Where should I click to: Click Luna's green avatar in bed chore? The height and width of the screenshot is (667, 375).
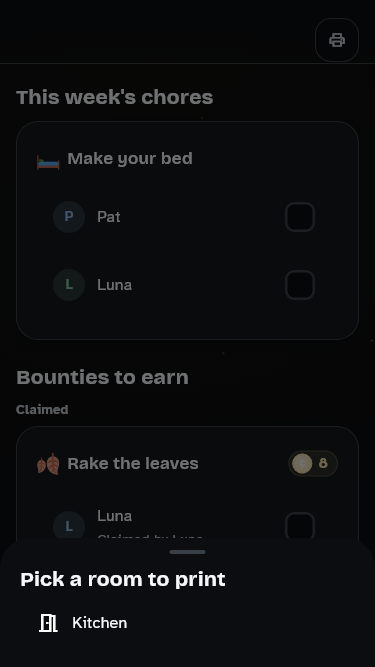pos(69,285)
